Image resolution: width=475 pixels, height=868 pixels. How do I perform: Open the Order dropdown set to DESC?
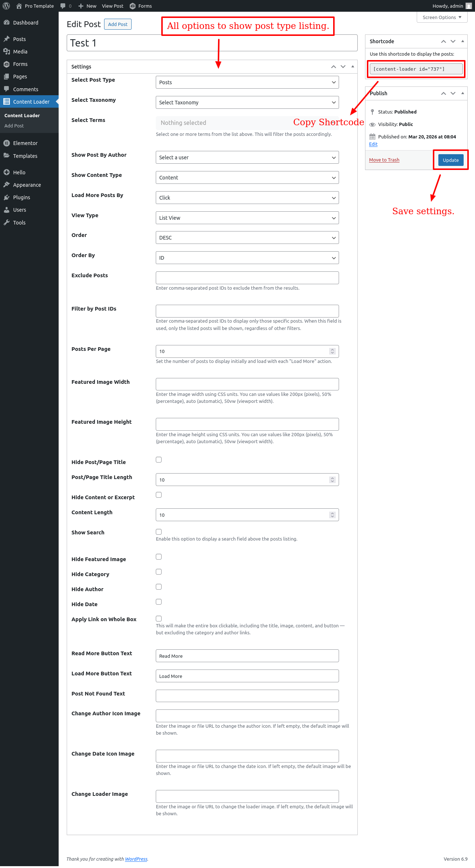tap(247, 238)
